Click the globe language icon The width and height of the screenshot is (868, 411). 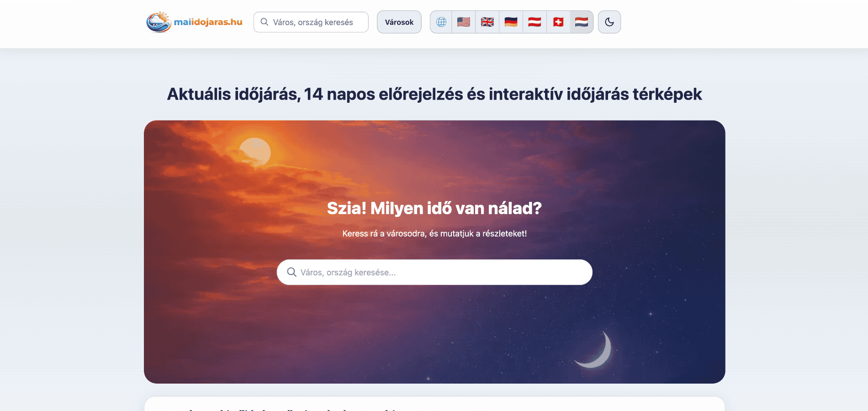pyautogui.click(x=441, y=22)
